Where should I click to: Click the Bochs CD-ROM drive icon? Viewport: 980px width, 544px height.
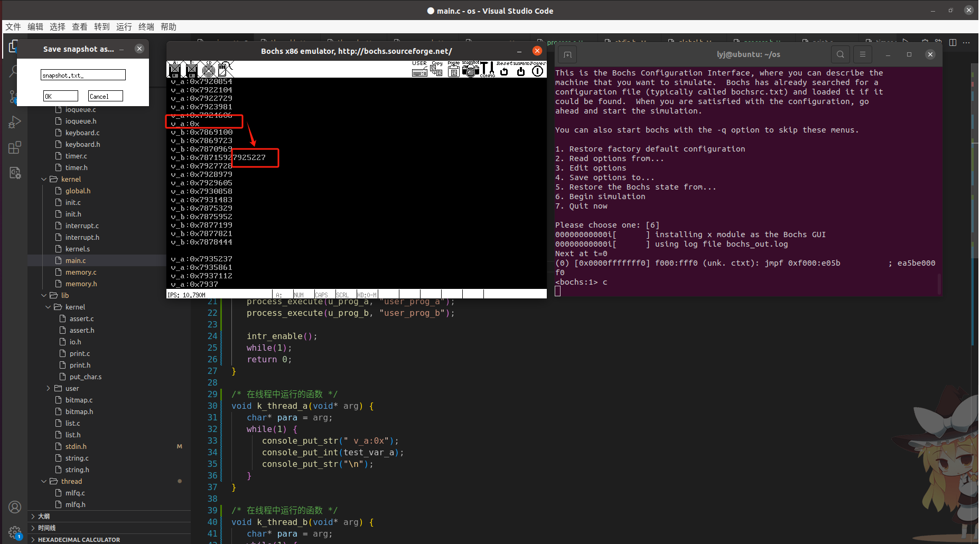pyautogui.click(x=209, y=69)
